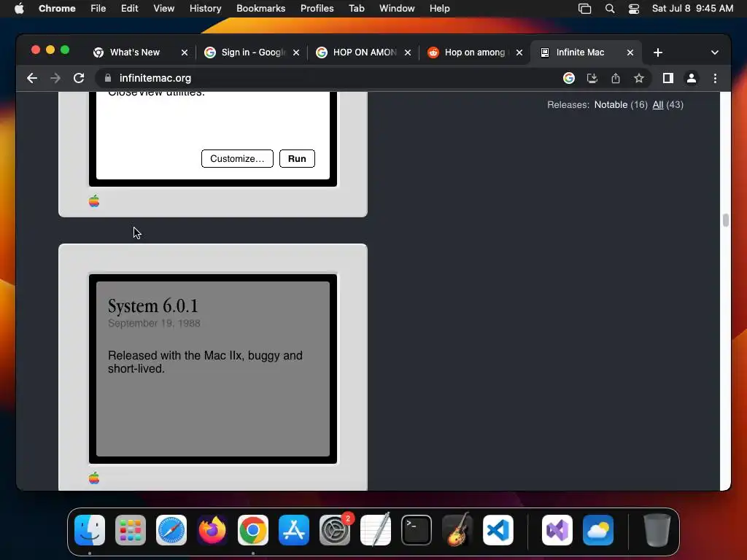Click the Run button
Image resolution: width=747 pixels, height=560 pixels.
pyautogui.click(x=297, y=158)
